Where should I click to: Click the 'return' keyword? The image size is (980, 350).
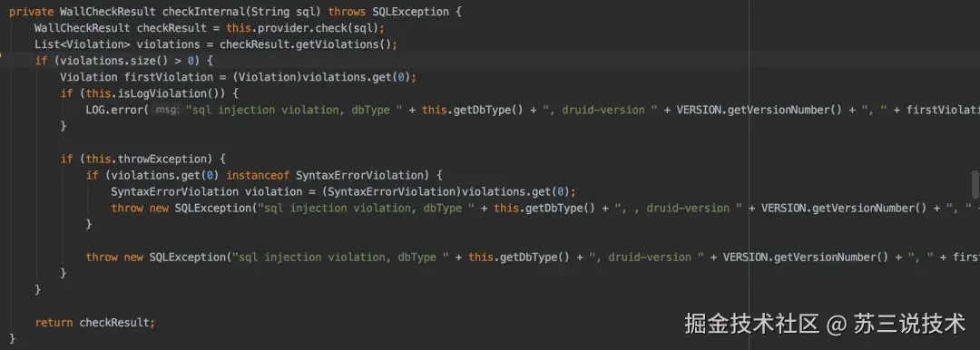pos(54,323)
